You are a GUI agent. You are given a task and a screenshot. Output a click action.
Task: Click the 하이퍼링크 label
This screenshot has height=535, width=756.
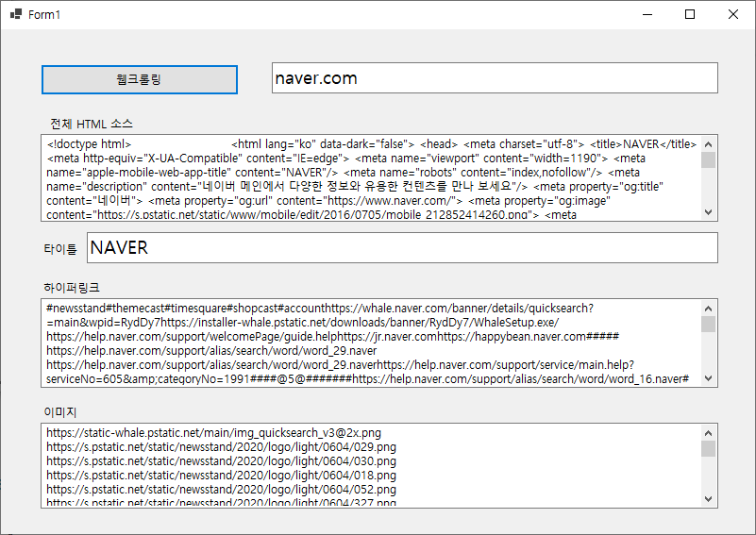pos(72,288)
